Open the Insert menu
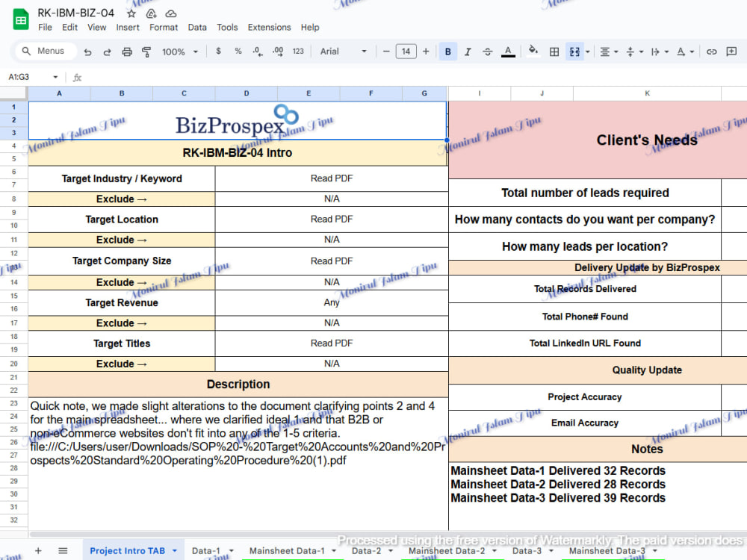The image size is (747, 560). tap(128, 27)
